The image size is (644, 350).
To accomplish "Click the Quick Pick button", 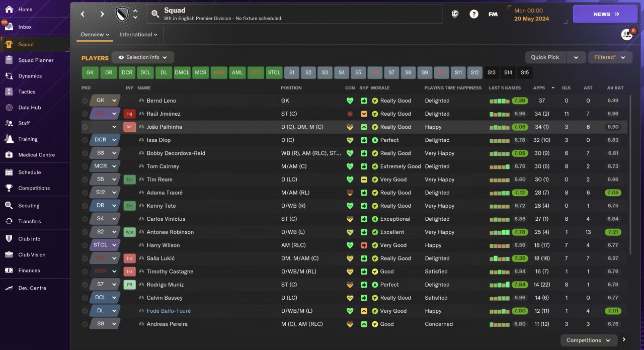I will pyautogui.click(x=545, y=57).
